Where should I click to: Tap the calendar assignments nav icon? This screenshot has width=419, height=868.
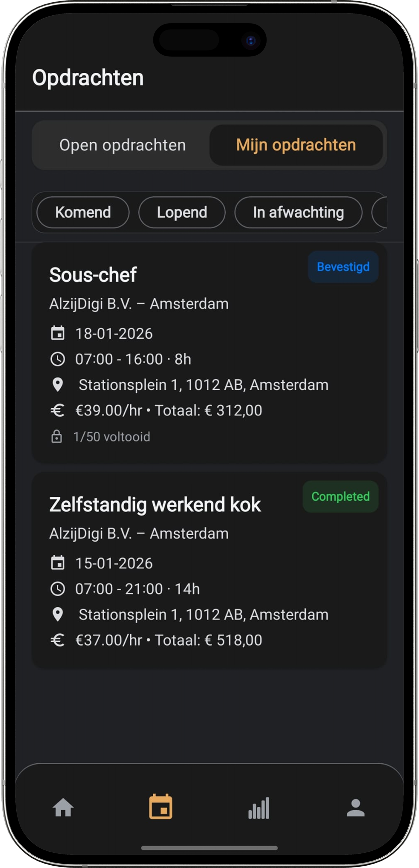tap(161, 807)
